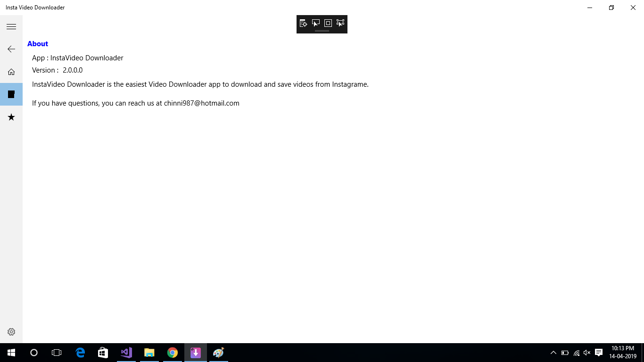
Task: Open Cortana search circle
Action: pos(34,353)
